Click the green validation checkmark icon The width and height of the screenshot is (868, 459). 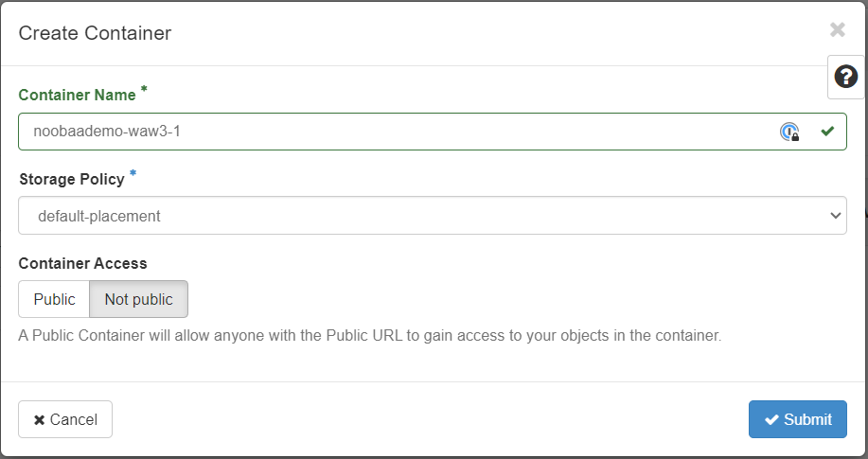tap(827, 132)
